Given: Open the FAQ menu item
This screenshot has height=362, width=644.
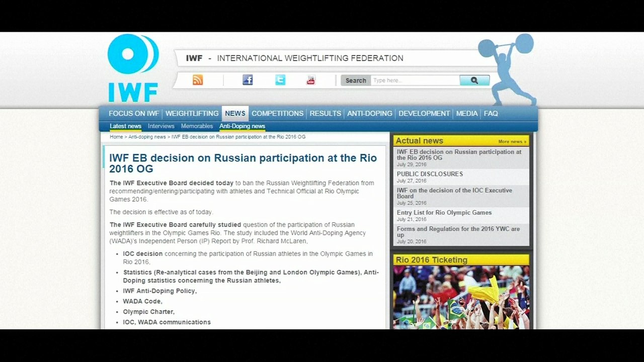Looking at the screenshot, I should coord(491,114).
